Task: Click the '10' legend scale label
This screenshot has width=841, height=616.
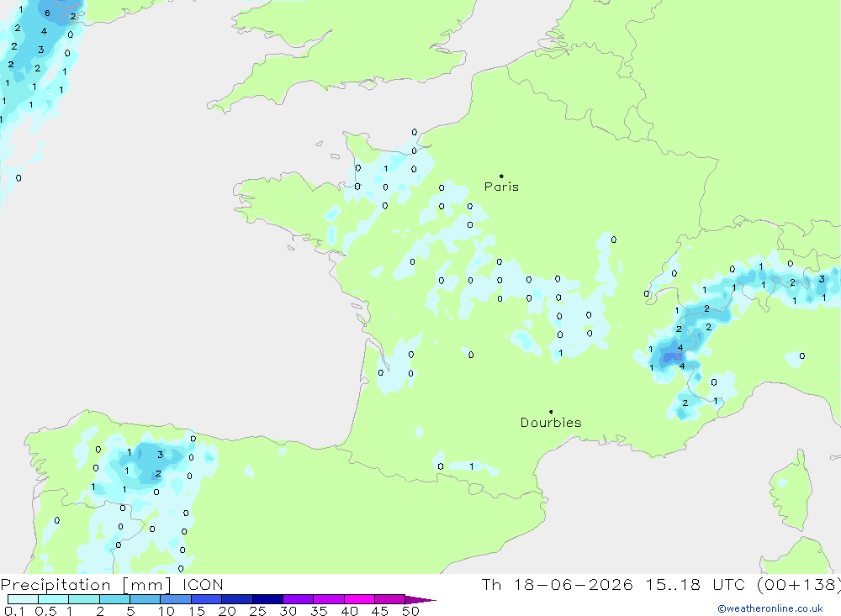Action: pos(167,611)
